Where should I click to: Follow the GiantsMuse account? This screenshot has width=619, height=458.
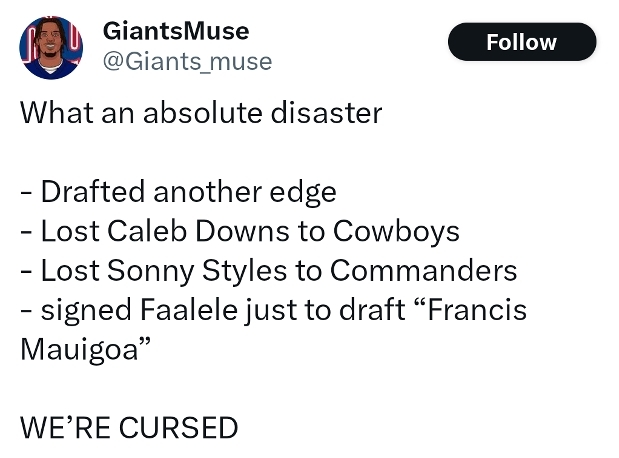tap(521, 42)
